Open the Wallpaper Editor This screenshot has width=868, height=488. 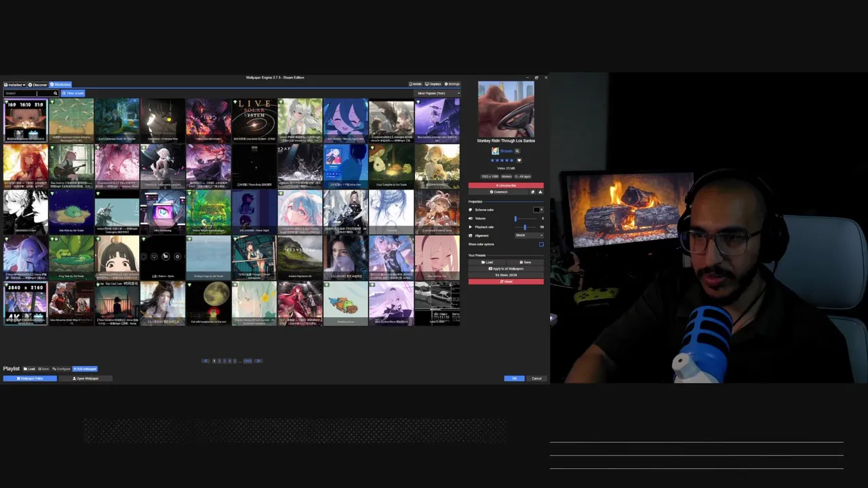pos(30,378)
